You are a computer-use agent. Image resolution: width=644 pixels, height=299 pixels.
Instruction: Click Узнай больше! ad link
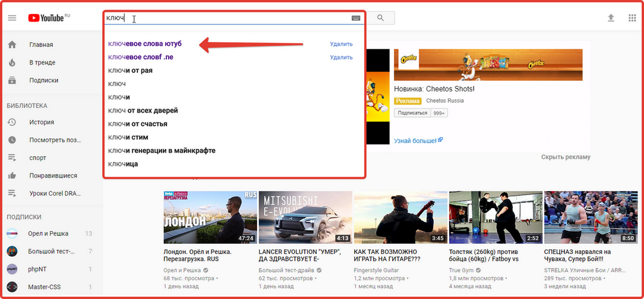click(x=418, y=140)
